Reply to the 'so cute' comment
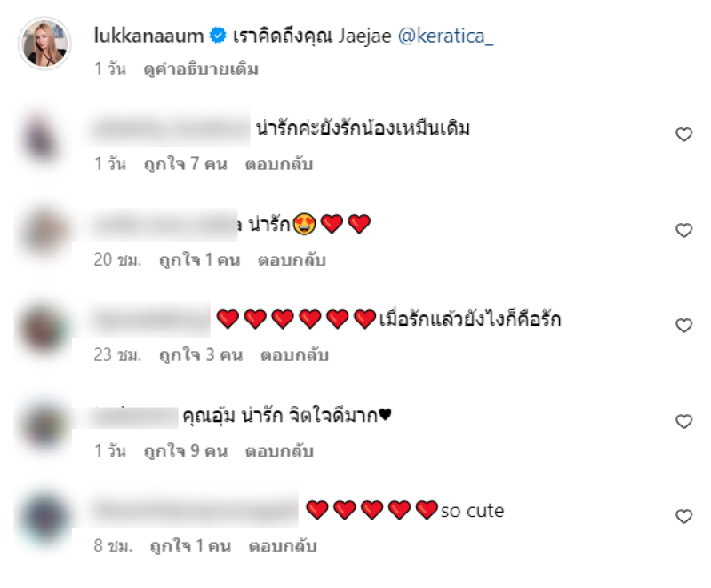The image size is (711, 588). [283, 546]
